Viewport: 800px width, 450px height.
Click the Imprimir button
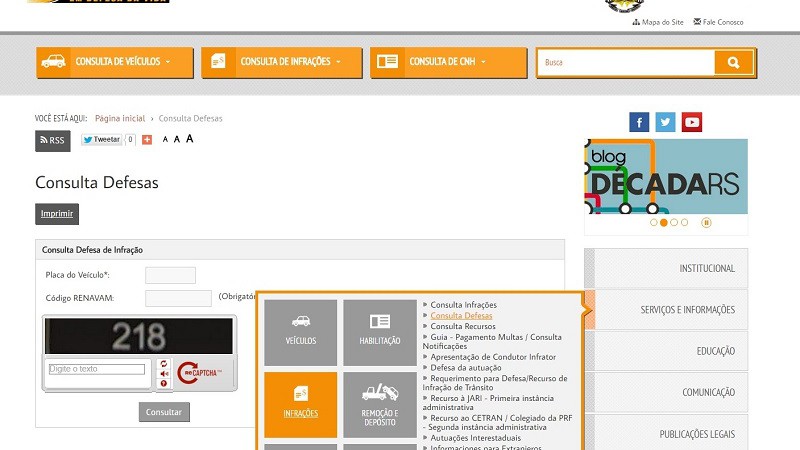tap(57, 214)
